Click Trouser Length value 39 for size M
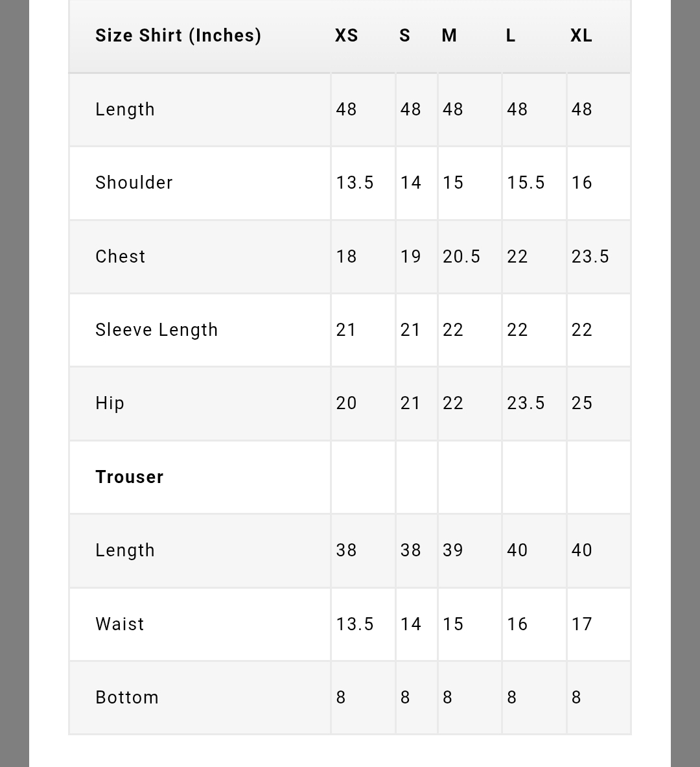700x767 pixels. click(x=453, y=550)
